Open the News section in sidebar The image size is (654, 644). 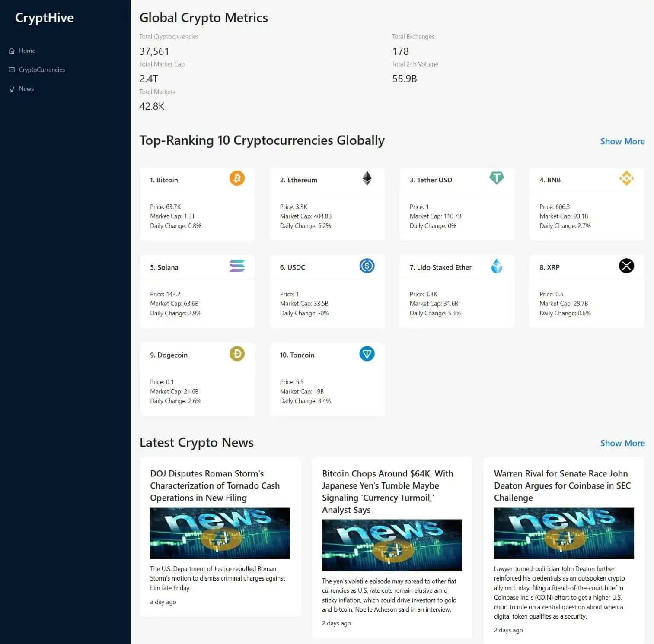[26, 89]
